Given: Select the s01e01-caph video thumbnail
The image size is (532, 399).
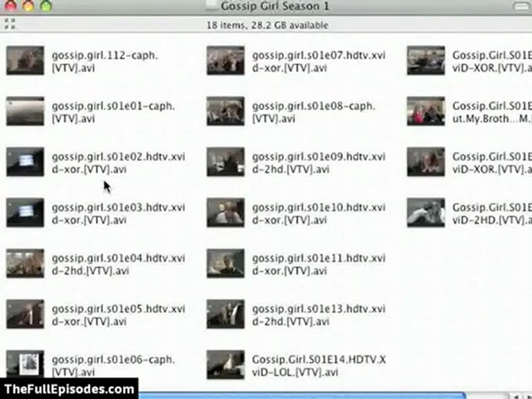Looking at the screenshot, I should (25, 111).
